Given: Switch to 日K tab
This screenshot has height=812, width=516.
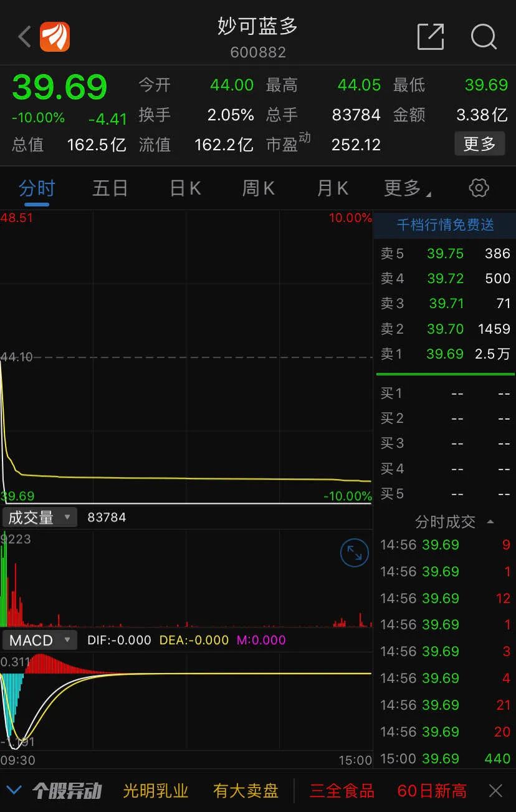Looking at the screenshot, I should (185, 188).
